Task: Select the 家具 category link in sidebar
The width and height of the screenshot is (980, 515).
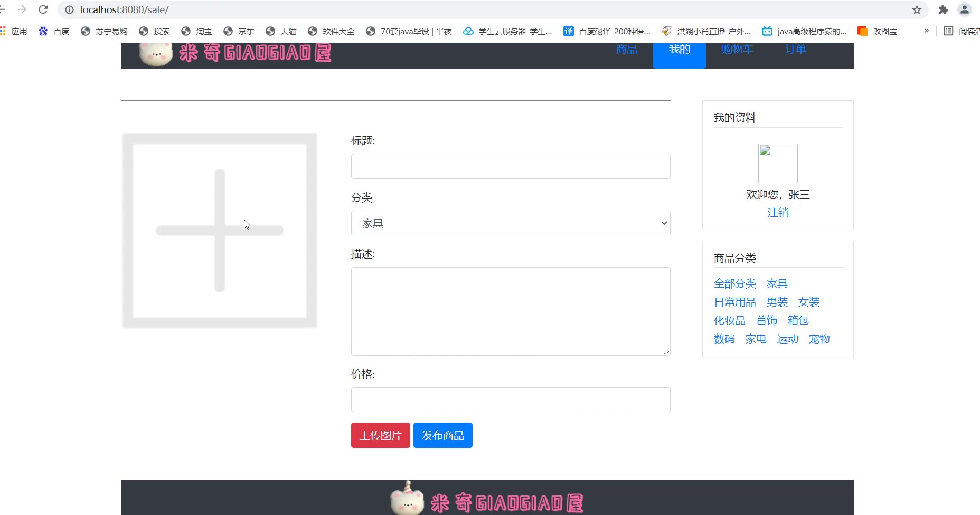Action: pyautogui.click(x=777, y=283)
